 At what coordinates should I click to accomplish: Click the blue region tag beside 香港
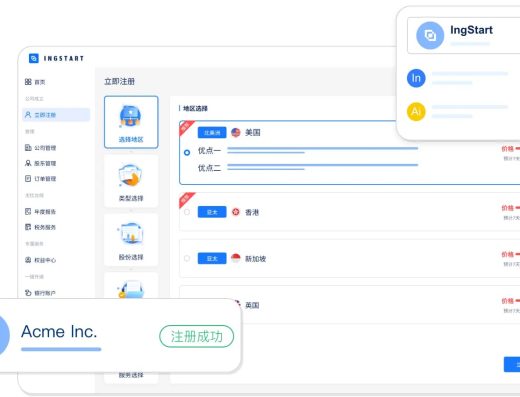(x=212, y=212)
